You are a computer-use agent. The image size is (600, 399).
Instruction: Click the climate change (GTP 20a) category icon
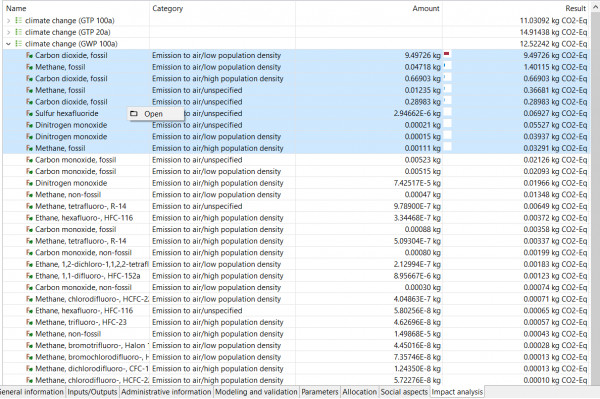pyautogui.click(x=18, y=32)
